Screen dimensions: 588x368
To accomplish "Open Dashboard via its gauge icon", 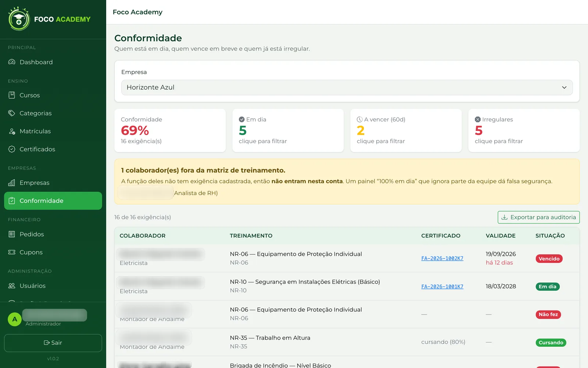I will 12,62.
